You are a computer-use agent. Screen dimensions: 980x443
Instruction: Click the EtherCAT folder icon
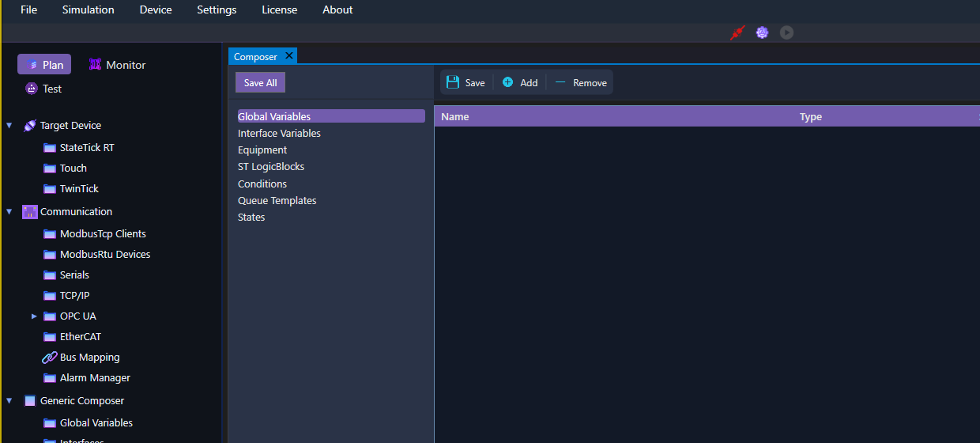coord(50,336)
